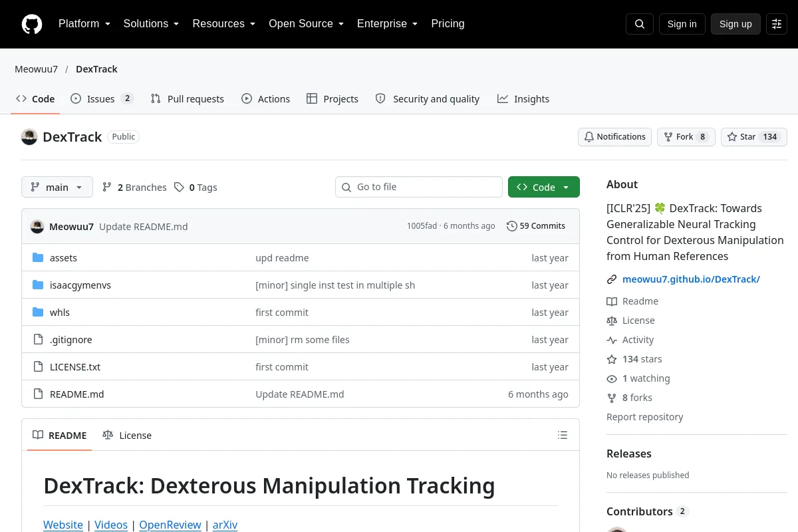Click the Meowuu7 owner breadcrumb link
Viewport: 798px width, 532px height.
click(x=36, y=69)
